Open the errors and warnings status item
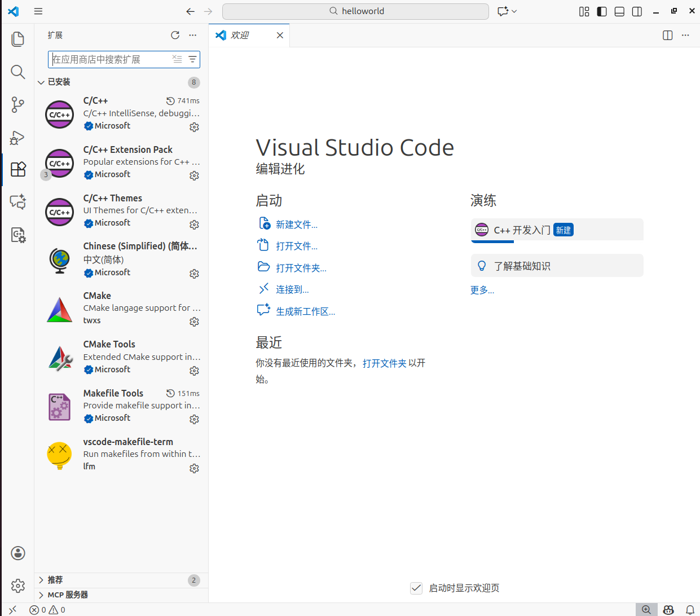This screenshot has width=700, height=616. 47,610
